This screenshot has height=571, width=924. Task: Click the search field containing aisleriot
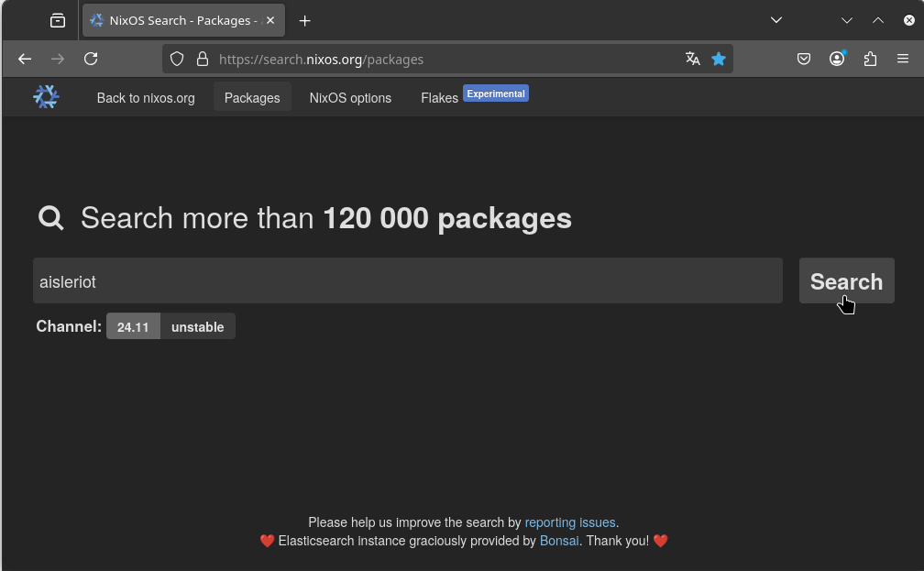pos(407,281)
